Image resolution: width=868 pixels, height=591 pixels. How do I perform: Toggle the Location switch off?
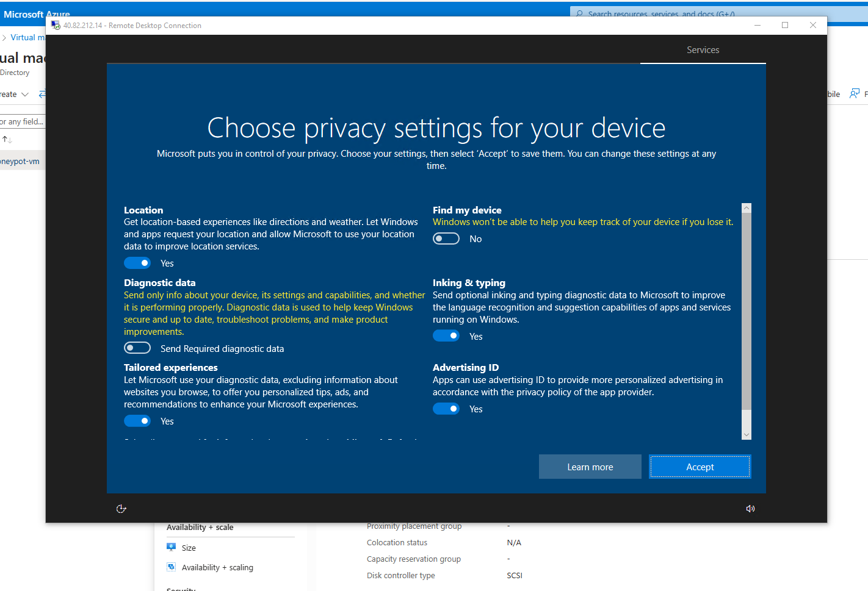click(x=137, y=263)
